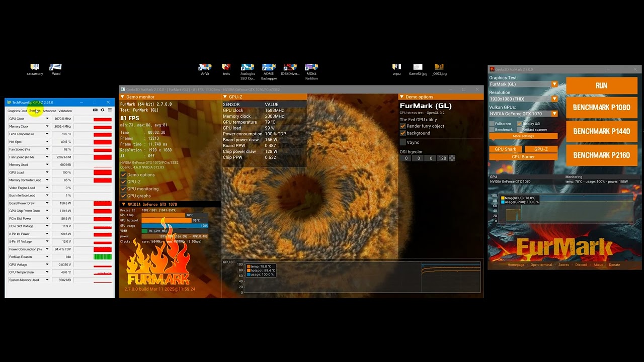Toggle Render furry object checkbox
644x362 pixels.
(403, 126)
